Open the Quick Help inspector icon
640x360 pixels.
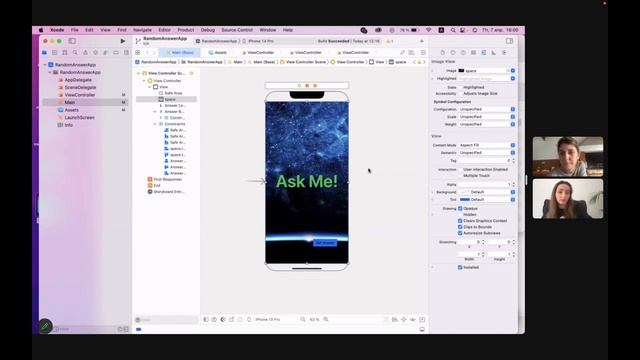[x=463, y=53]
